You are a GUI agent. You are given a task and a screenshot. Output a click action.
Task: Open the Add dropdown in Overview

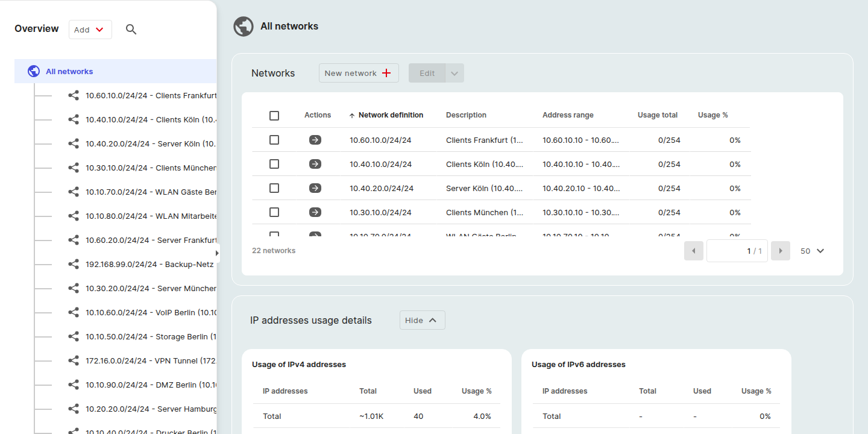pos(90,30)
